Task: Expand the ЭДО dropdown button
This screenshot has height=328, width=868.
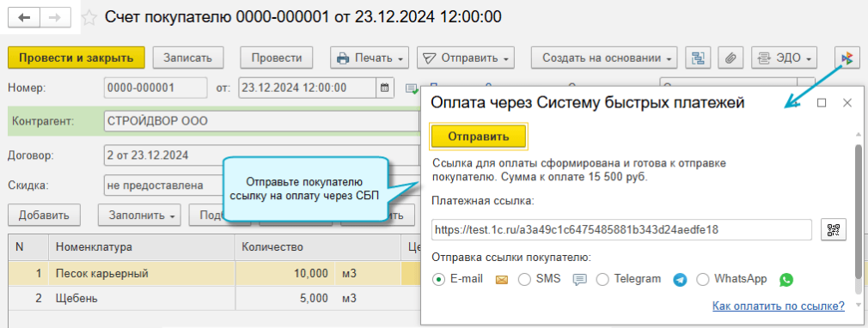Action: 784,58
